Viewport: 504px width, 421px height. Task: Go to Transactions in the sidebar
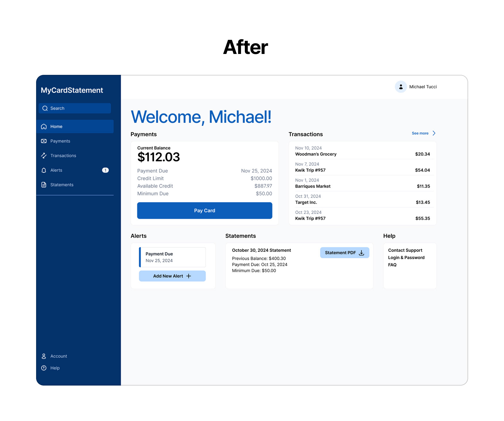[x=75, y=155]
